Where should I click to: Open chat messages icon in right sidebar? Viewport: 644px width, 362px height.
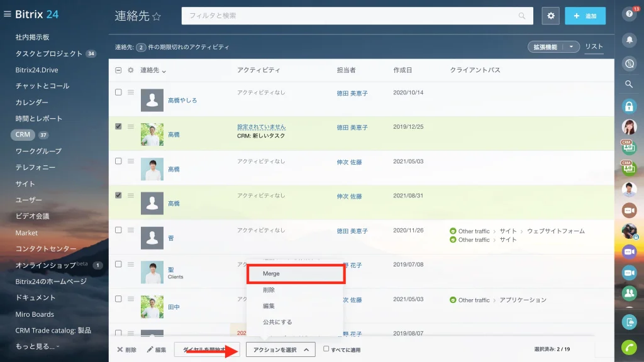pyautogui.click(x=629, y=63)
